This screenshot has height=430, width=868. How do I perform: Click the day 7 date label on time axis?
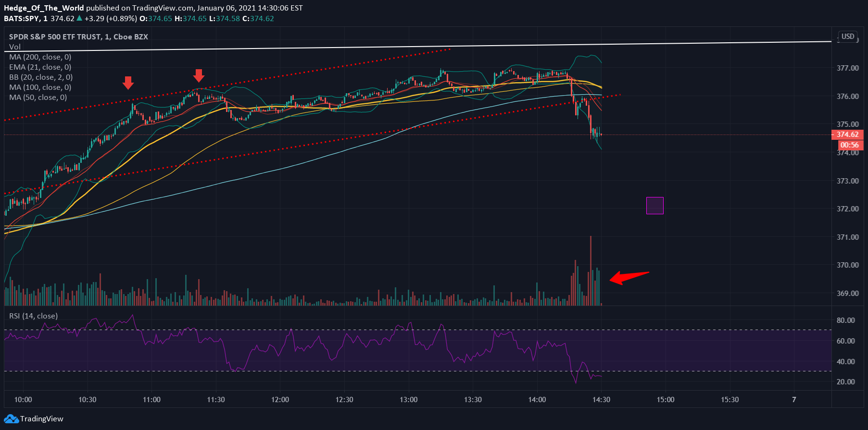pos(794,400)
